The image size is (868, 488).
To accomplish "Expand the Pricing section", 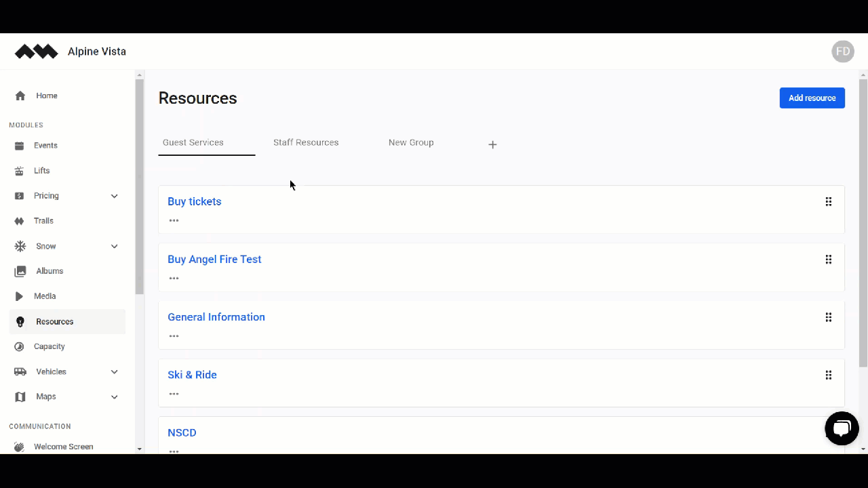I will [114, 196].
